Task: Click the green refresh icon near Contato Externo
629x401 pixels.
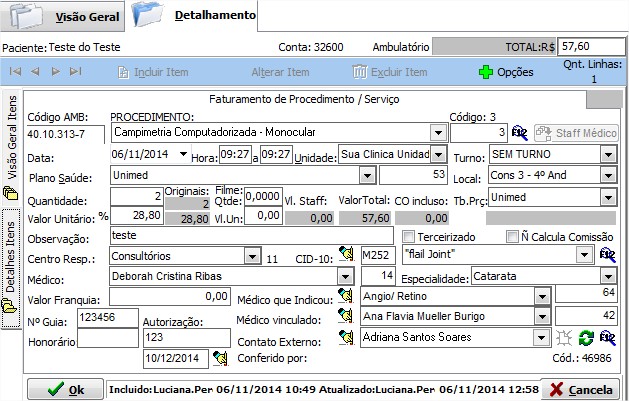Action: [x=587, y=338]
